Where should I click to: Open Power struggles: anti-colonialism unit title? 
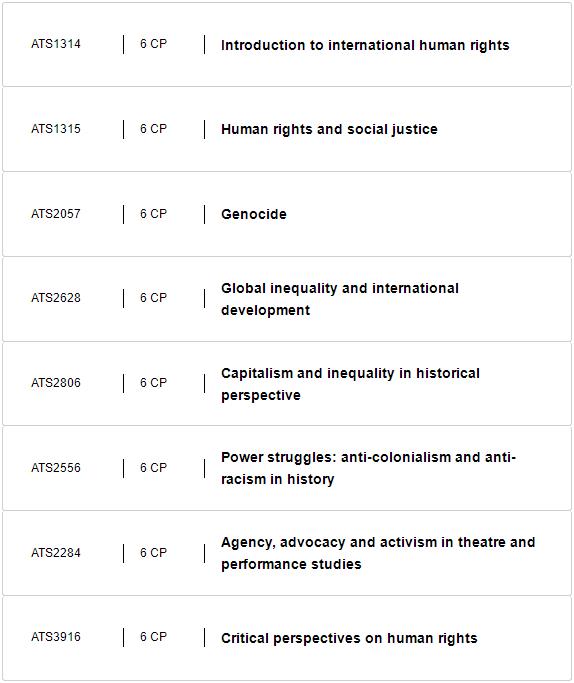tap(368, 468)
